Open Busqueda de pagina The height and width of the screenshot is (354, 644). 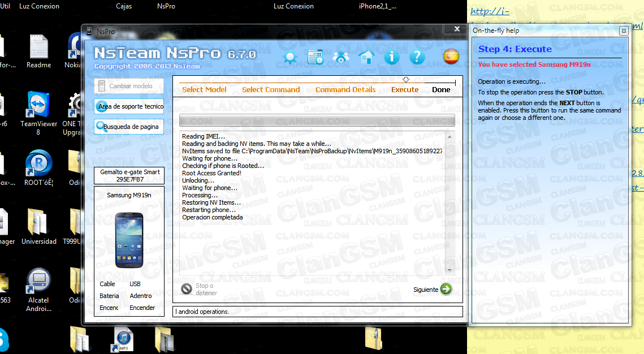pos(129,127)
